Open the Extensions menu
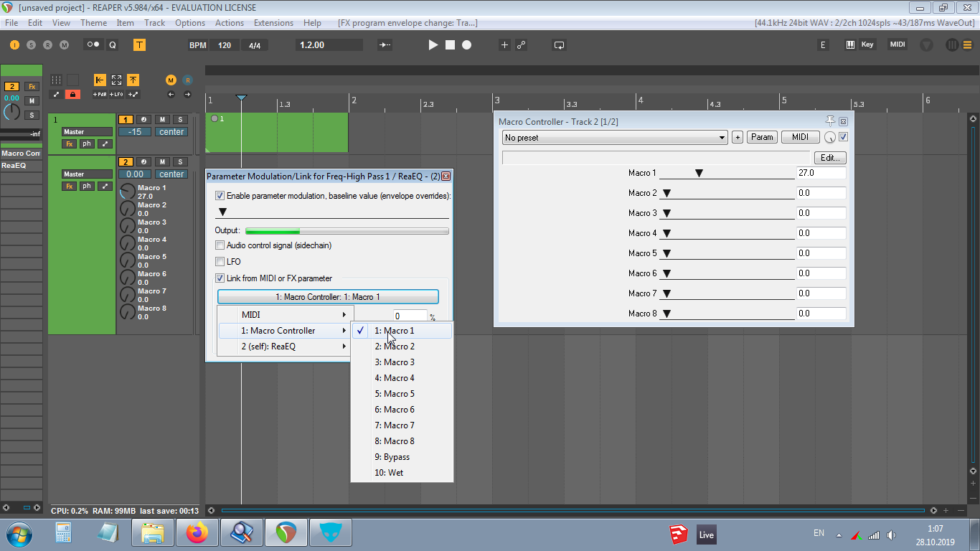The height and width of the screenshot is (551, 980). [273, 23]
